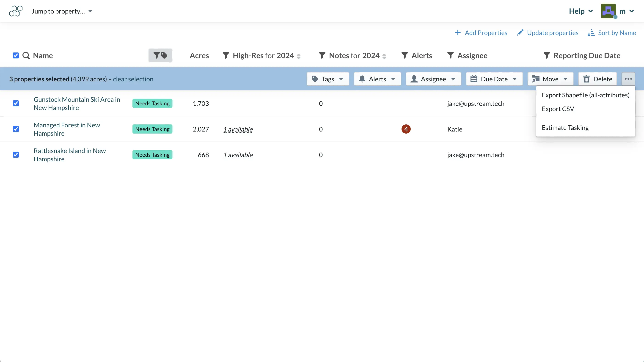The height and width of the screenshot is (362, 644).
Task: Click the Name column header text
Action: [43, 55]
